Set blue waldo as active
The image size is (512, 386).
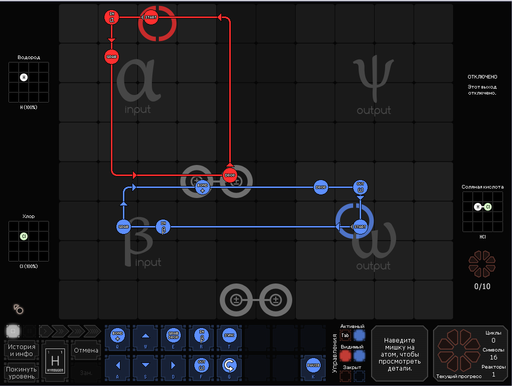[x=359, y=335]
